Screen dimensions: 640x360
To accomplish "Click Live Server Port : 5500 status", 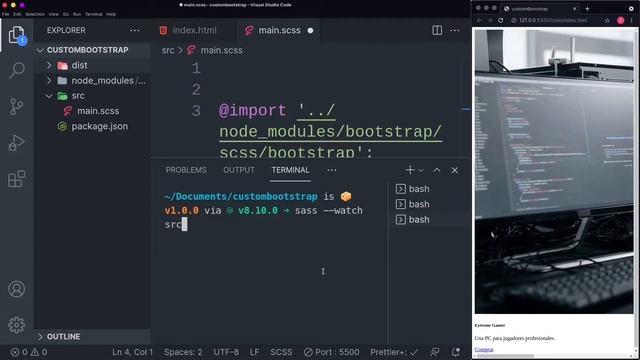I will [x=332, y=352].
